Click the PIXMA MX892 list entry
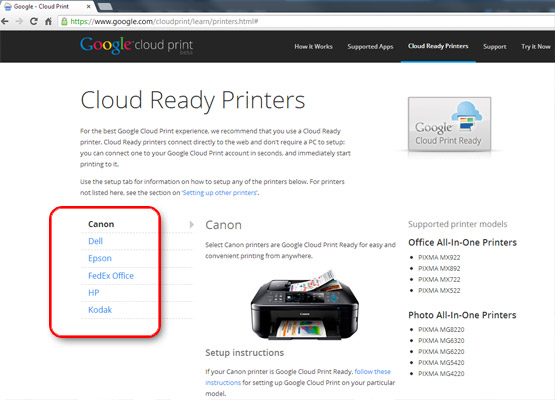This screenshot has height=400, width=555. [439, 268]
